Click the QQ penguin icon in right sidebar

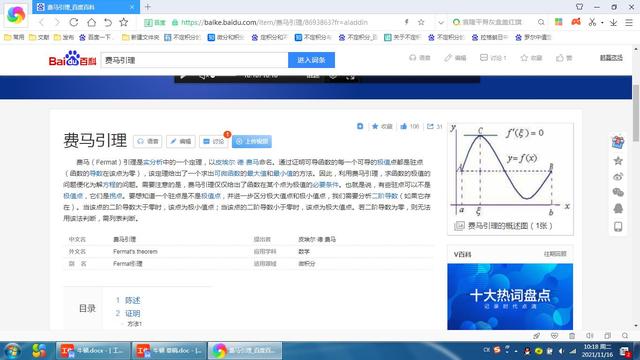pyautogui.click(x=618, y=209)
